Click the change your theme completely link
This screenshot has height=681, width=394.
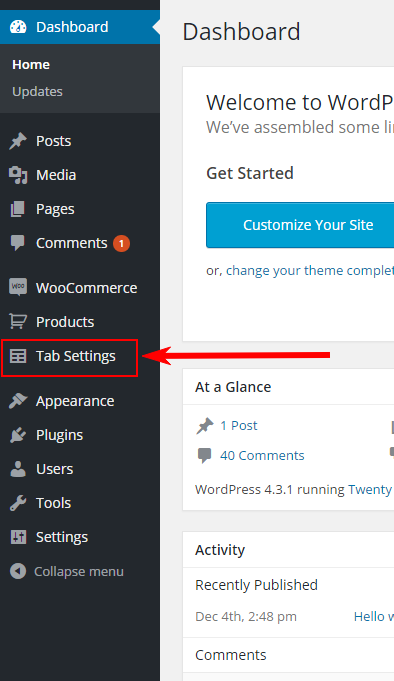tap(310, 271)
